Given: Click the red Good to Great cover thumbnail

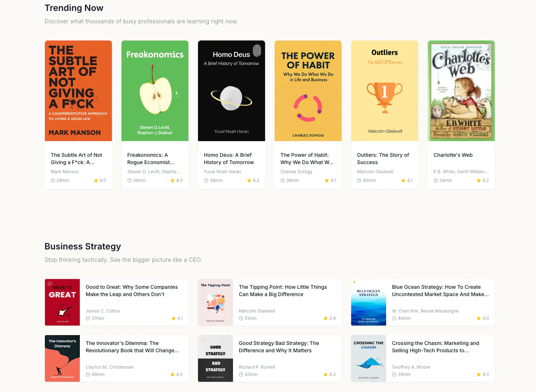Looking at the screenshot, I should (x=62, y=302).
